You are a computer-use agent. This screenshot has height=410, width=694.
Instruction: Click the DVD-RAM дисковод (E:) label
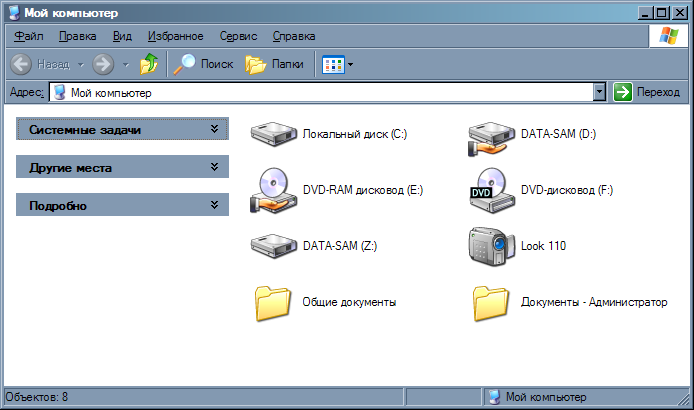point(363,190)
